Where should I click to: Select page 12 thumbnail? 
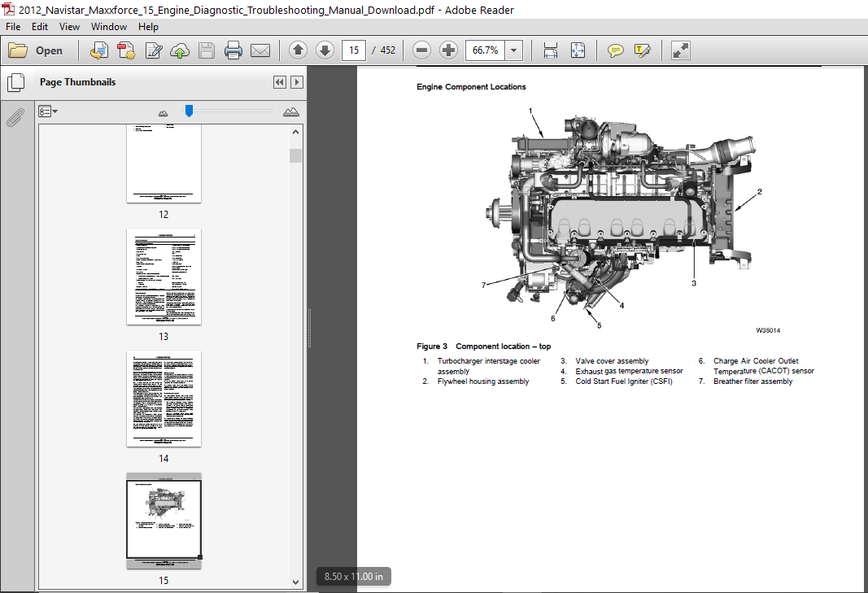[164, 164]
